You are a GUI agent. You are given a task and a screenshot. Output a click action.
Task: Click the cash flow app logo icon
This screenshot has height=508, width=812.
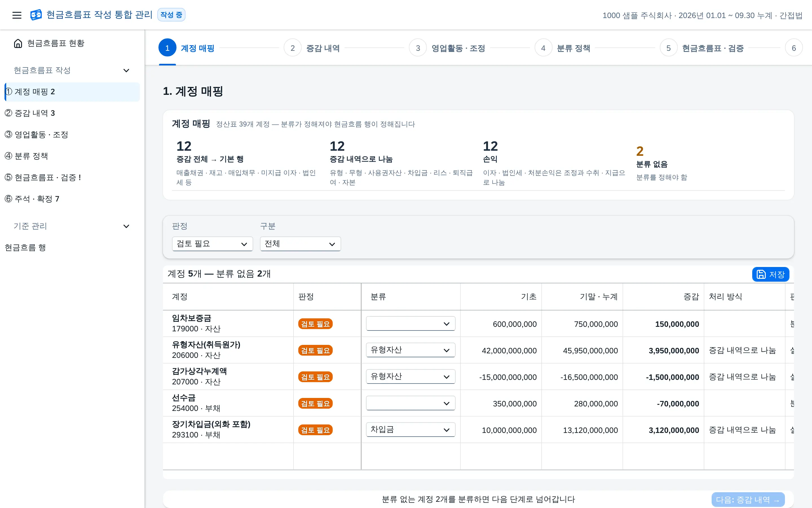(36, 15)
